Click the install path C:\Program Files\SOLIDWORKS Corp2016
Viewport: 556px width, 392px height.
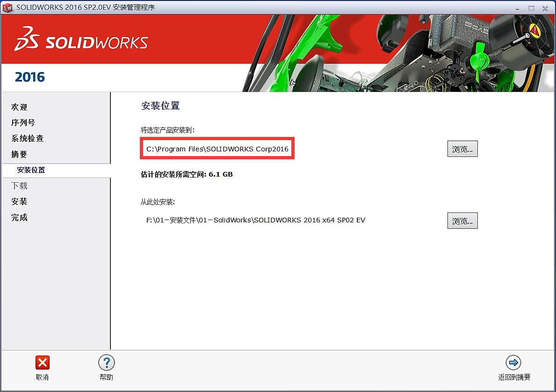pyautogui.click(x=217, y=149)
